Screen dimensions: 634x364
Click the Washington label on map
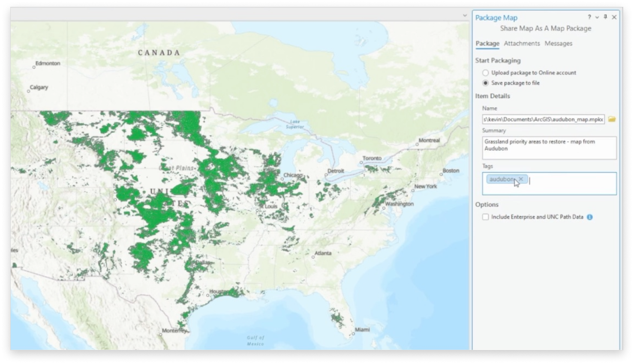(x=399, y=204)
